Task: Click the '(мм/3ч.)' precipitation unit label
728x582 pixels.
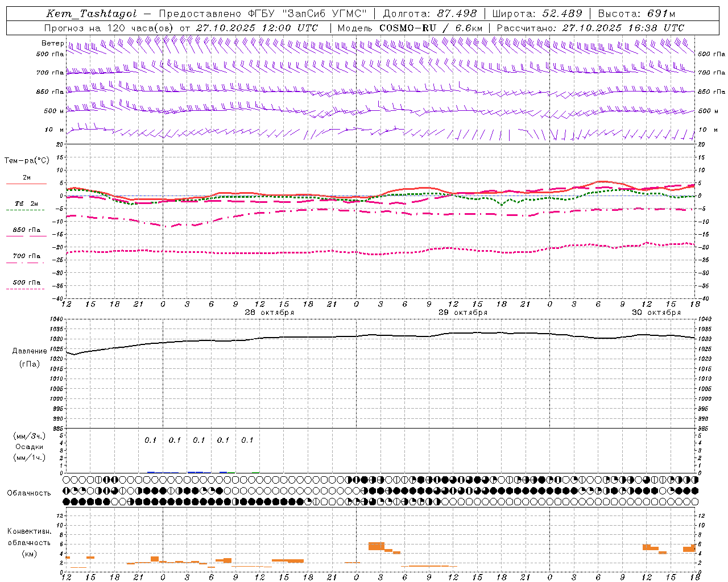Action: [30, 436]
